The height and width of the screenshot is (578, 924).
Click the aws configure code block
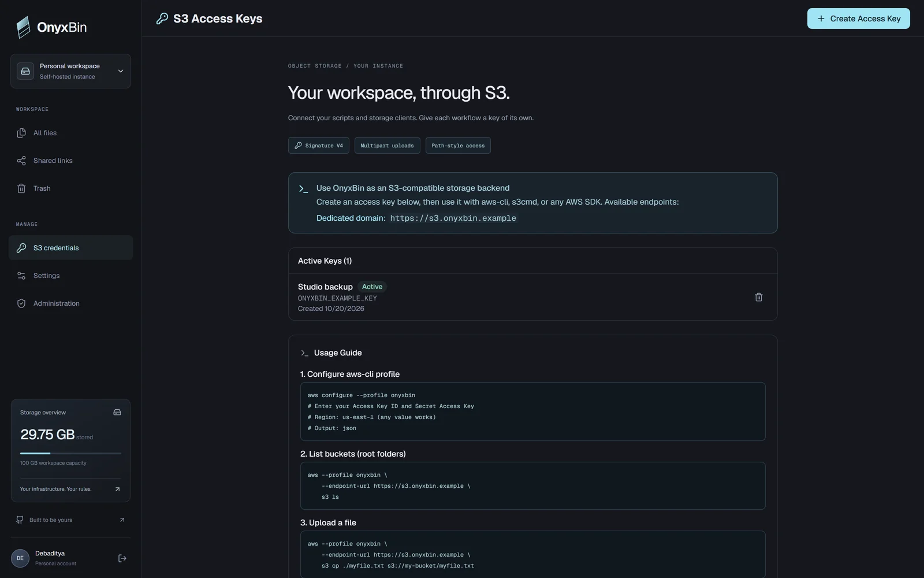[533, 412]
